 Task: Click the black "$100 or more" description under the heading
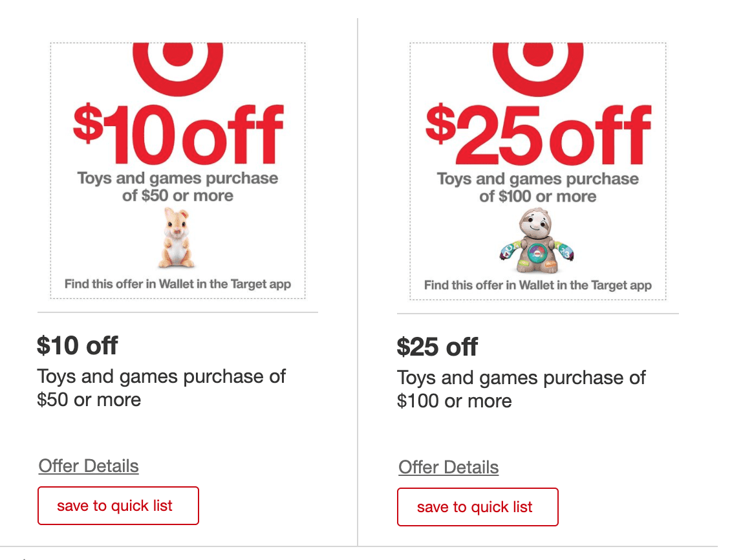coord(454,401)
